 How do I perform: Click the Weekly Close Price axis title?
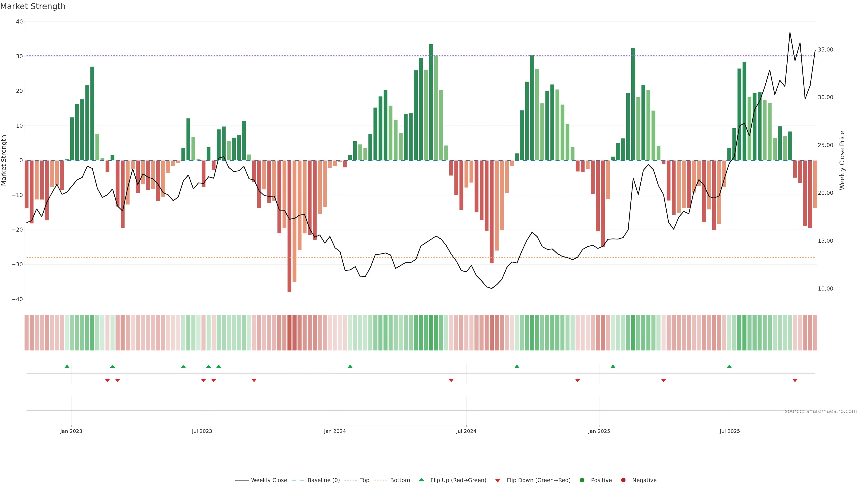coord(842,160)
